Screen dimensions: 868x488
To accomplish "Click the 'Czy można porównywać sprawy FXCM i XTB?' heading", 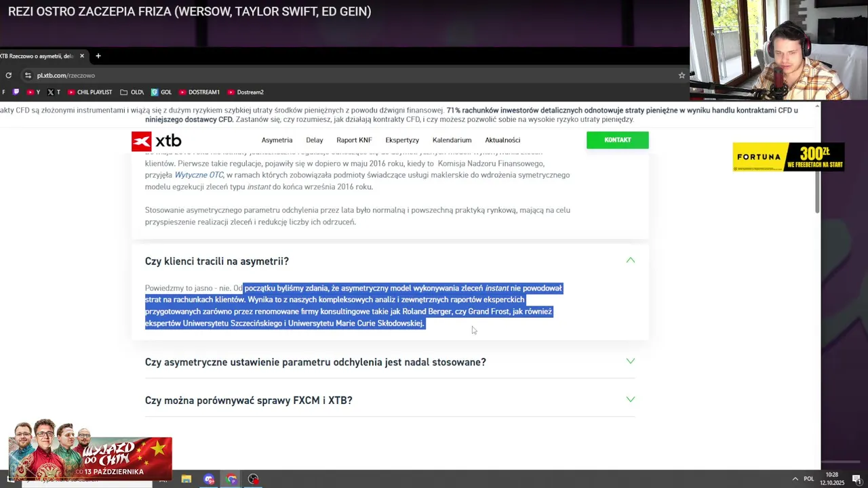I will coord(249,400).
